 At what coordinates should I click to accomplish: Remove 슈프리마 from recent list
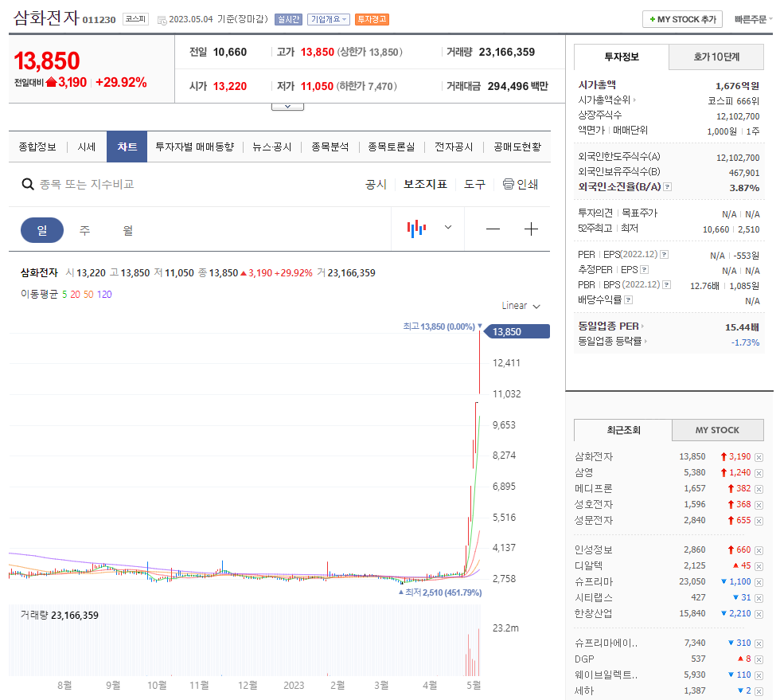click(x=759, y=582)
